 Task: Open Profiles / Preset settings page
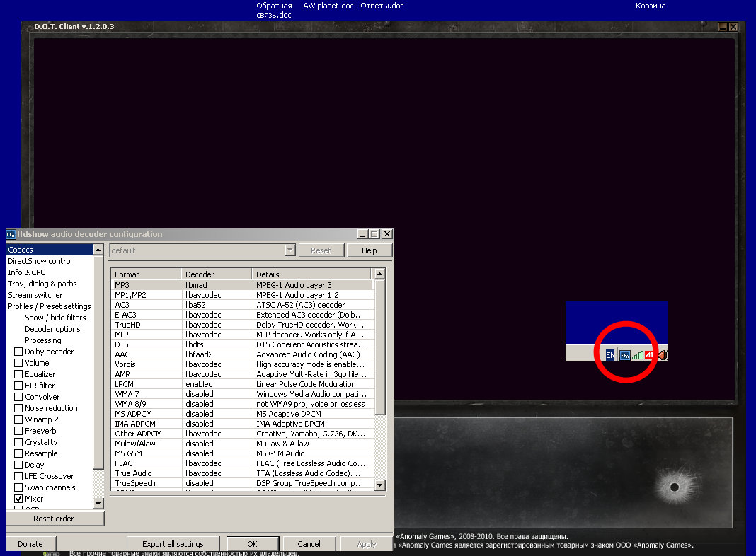[x=49, y=306]
